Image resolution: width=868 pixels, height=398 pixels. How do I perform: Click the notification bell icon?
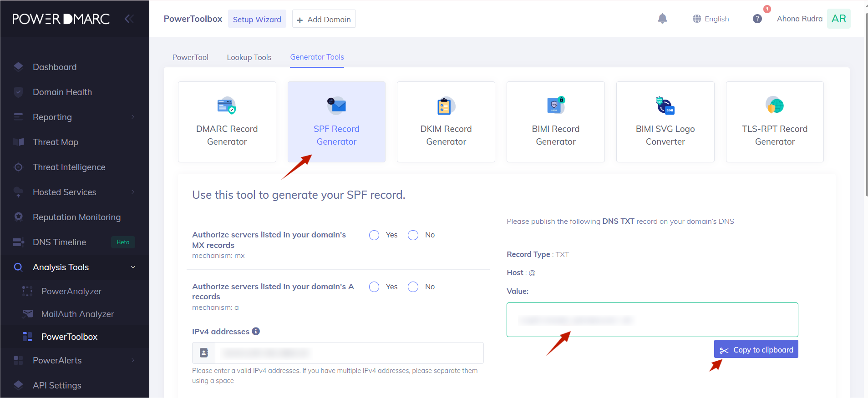click(662, 19)
